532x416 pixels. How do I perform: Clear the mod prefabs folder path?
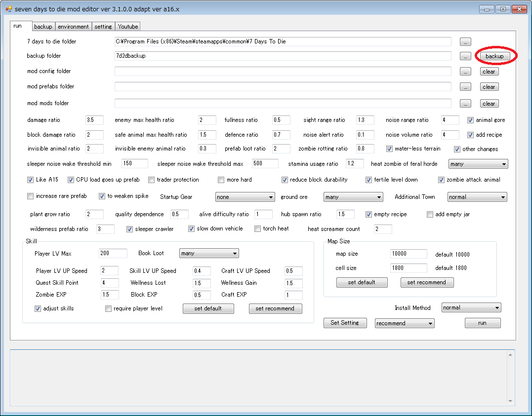(x=489, y=87)
